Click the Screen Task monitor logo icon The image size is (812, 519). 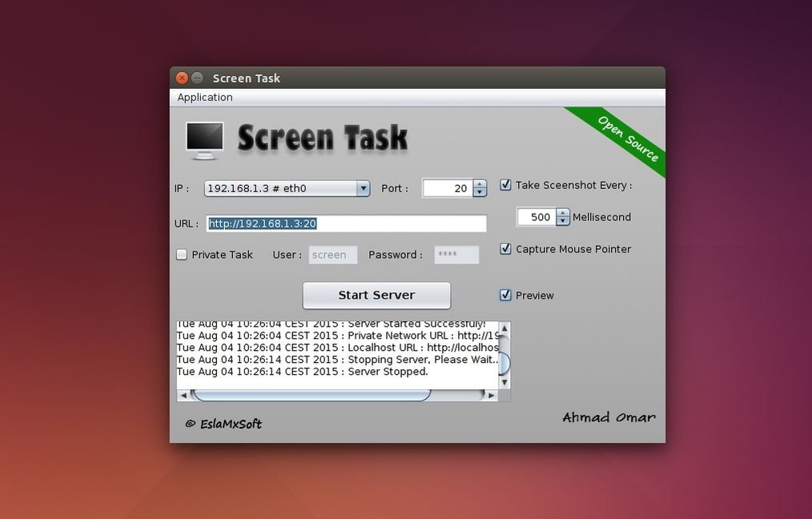coord(204,139)
